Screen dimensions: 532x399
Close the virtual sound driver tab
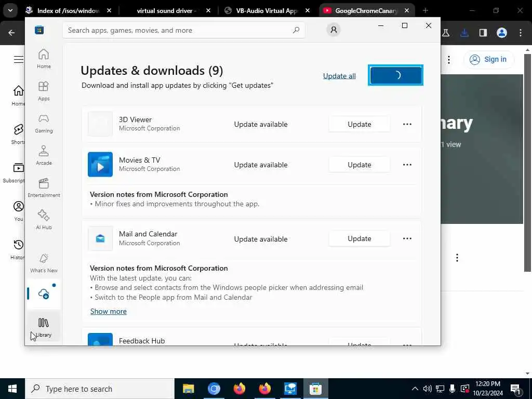pos(208,10)
